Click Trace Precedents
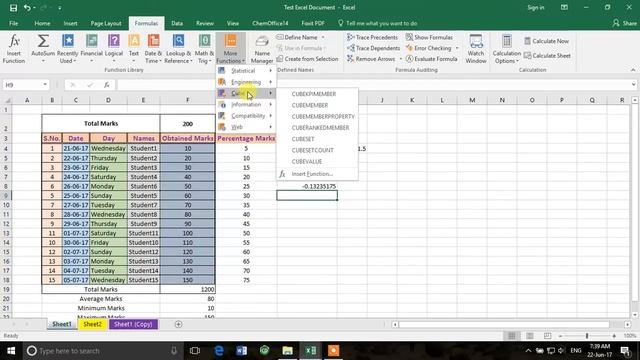 point(372,37)
